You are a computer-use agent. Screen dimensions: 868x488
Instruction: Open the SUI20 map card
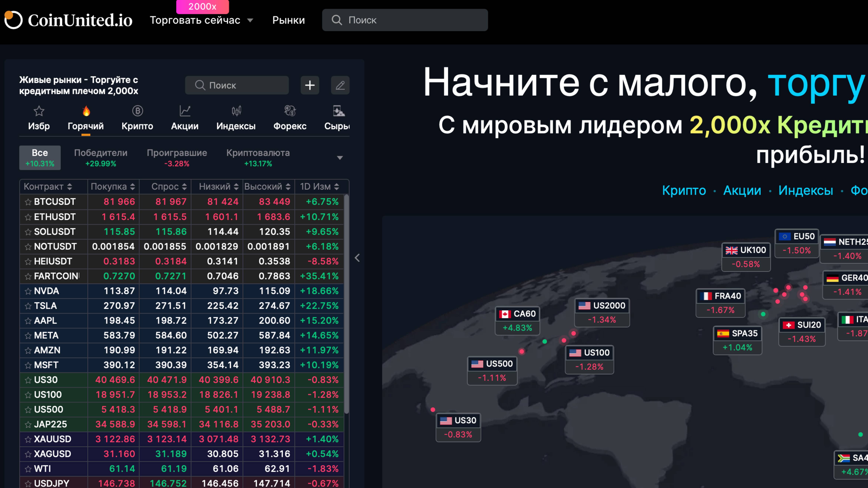click(x=802, y=332)
